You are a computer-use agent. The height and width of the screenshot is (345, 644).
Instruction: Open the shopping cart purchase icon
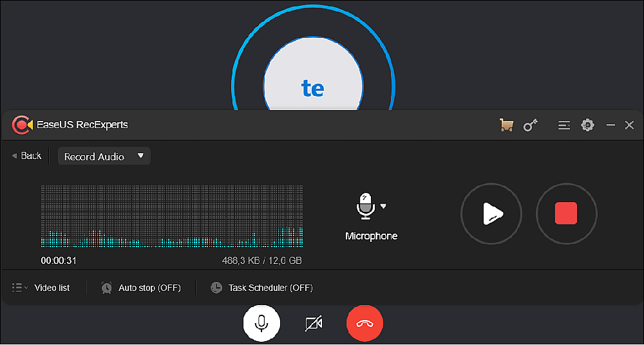click(506, 125)
